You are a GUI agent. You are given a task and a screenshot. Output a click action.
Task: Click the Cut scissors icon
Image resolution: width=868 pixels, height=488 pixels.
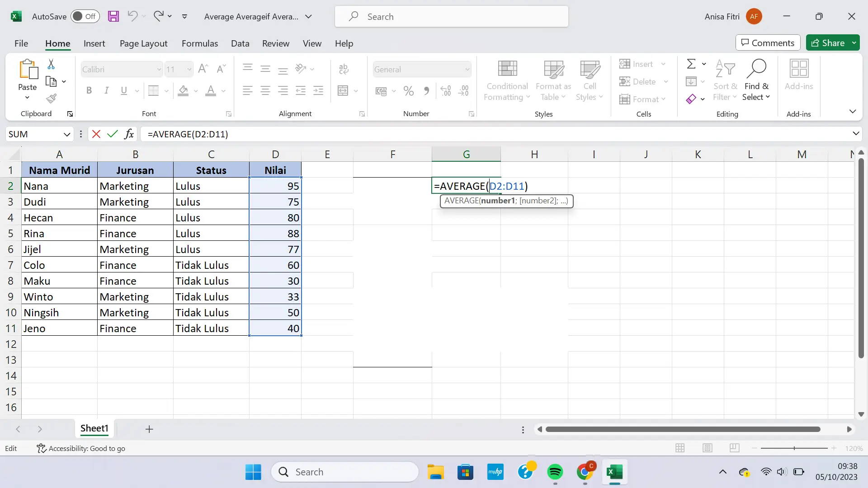(x=51, y=65)
